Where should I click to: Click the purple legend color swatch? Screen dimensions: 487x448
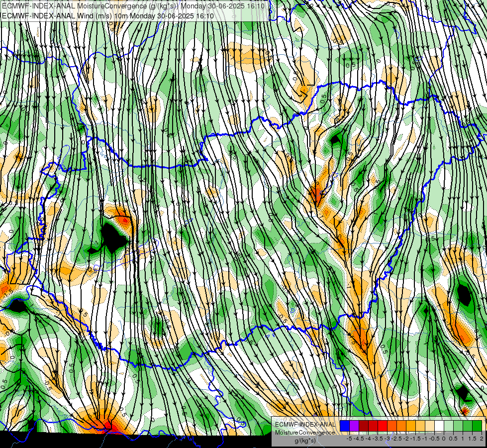[354, 426]
